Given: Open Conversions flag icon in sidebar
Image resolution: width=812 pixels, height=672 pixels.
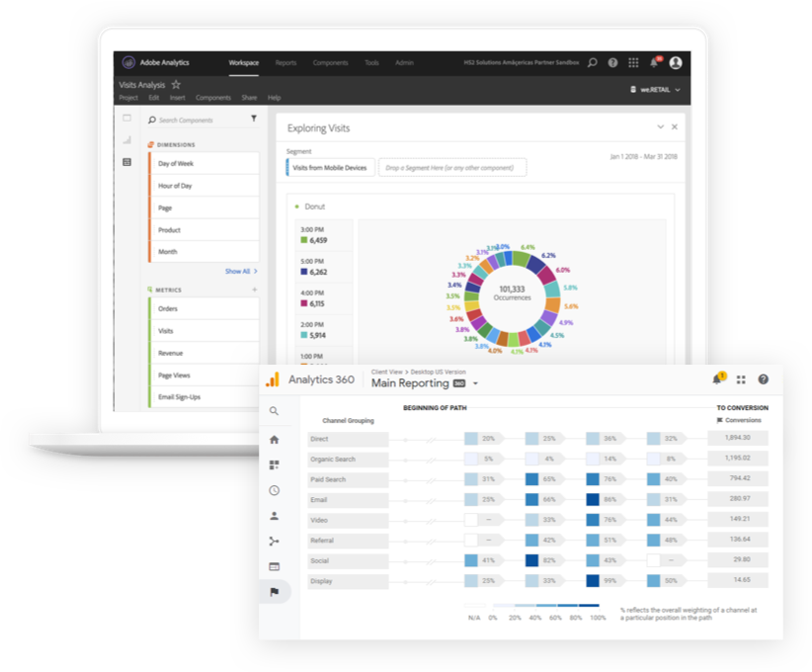Looking at the screenshot, I should [x=275, y=592].
